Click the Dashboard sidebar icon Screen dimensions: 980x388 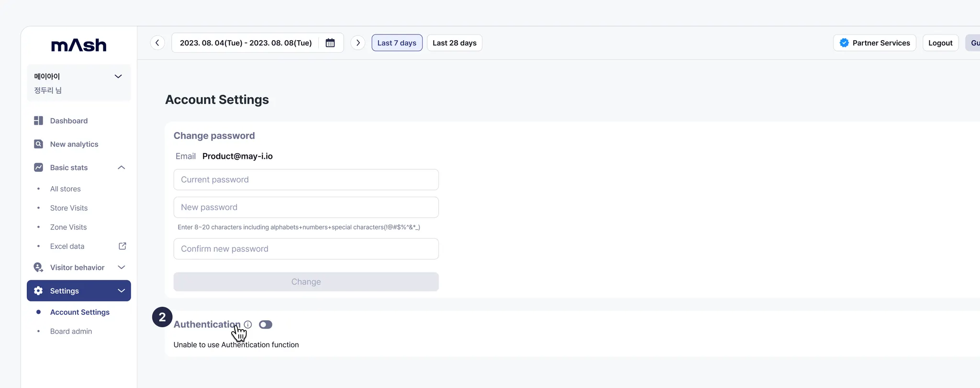tap(39, 121)
